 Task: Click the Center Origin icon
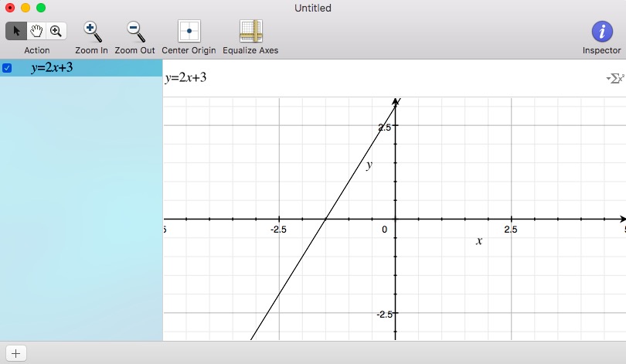[x=189, y=31]
